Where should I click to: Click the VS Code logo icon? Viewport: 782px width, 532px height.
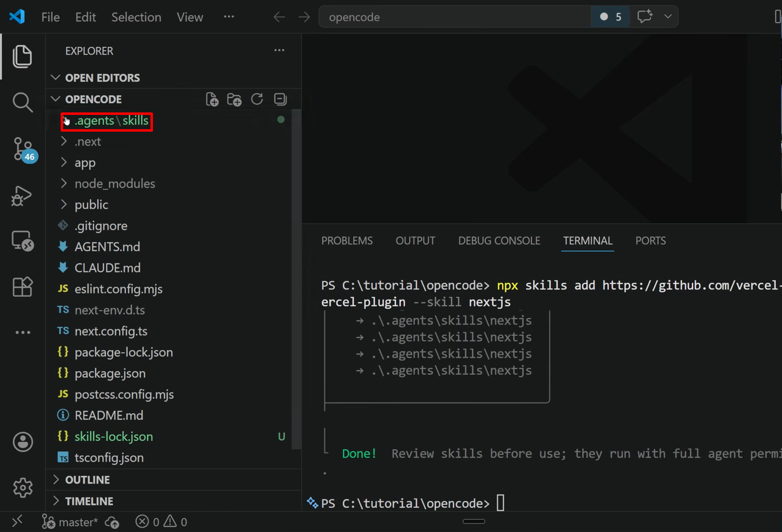tap(17, 17)
